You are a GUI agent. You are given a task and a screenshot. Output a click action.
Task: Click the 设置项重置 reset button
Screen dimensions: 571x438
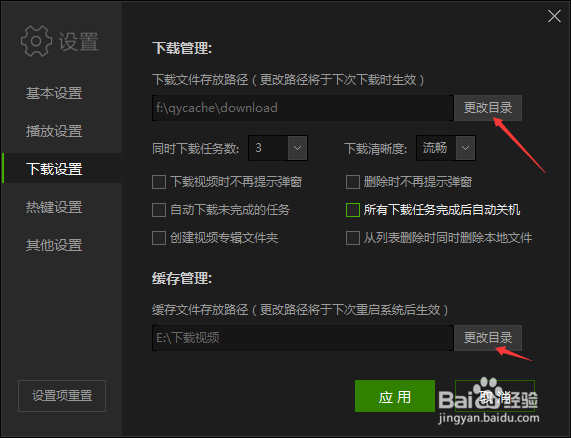click(62, 396)
